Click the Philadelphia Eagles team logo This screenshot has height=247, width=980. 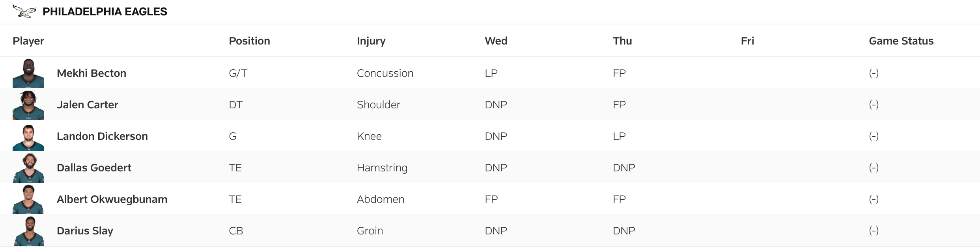pyautogui.click(x=24, y=11)
